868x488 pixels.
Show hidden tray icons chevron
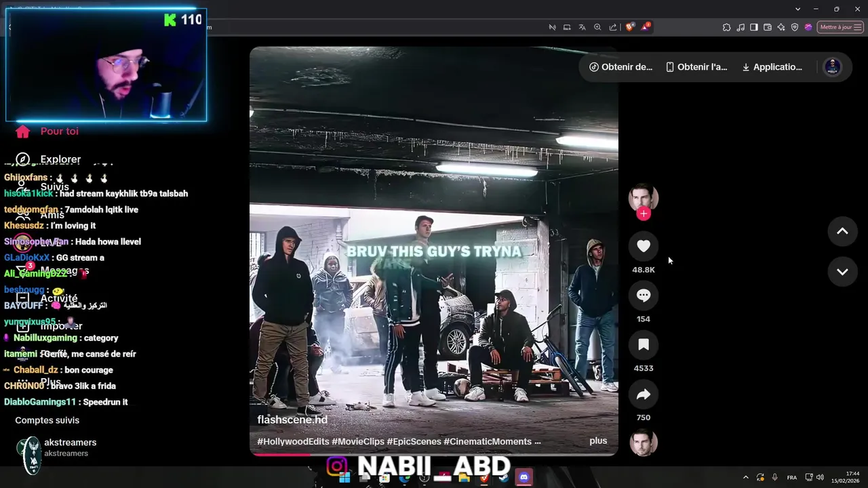pyautogui.click(x=746, y=477)
